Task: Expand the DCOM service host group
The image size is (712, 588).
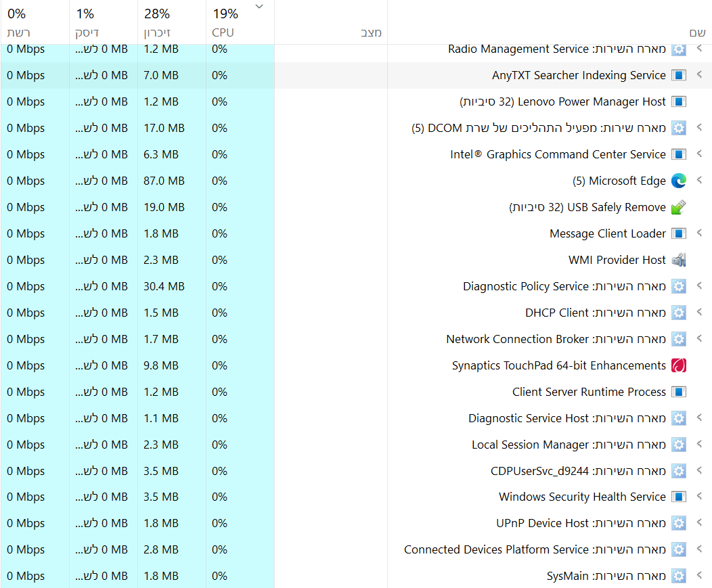Action: point(699,128)
